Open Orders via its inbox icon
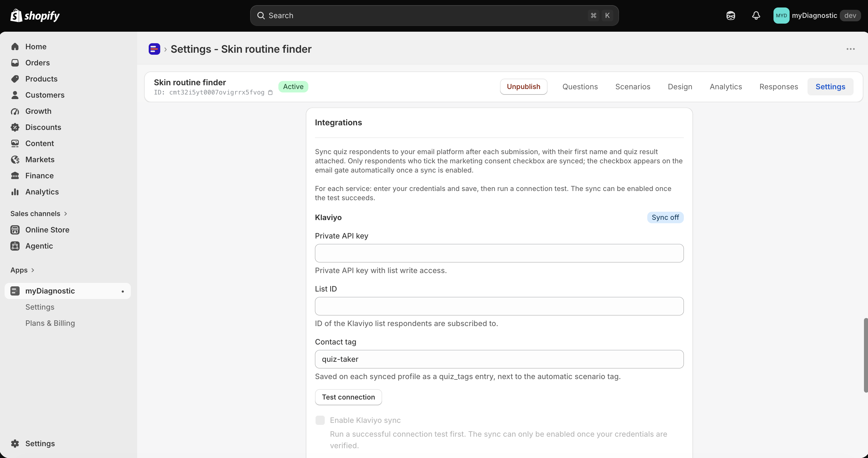 pyautogui.click(x=15, y=63)
